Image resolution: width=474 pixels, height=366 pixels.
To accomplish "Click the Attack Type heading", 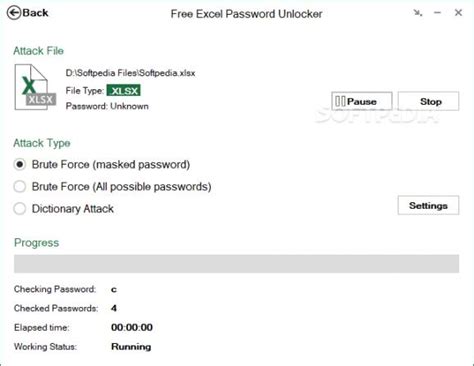I will 42,143.
